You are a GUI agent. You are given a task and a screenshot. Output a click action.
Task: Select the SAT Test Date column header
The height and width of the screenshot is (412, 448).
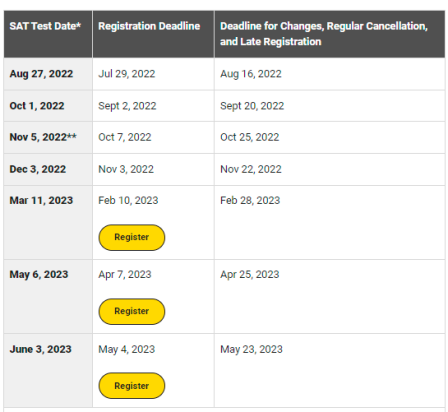click(45, 26)
